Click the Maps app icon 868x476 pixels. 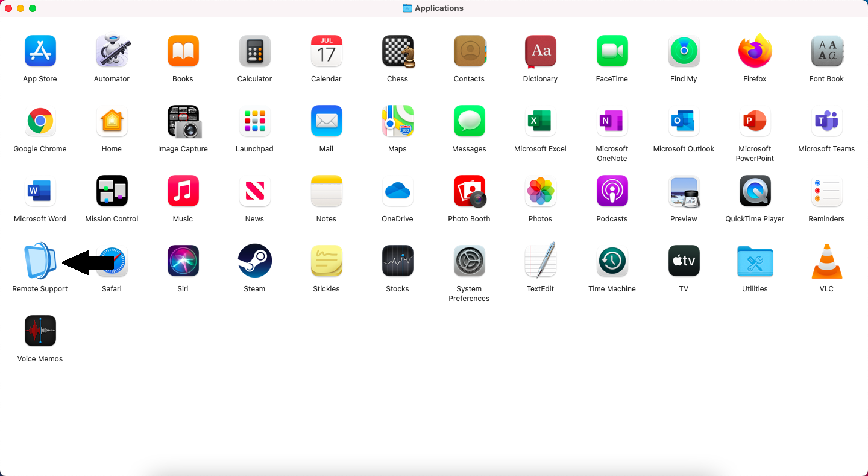pyautogui.click(x=398, y=121)
